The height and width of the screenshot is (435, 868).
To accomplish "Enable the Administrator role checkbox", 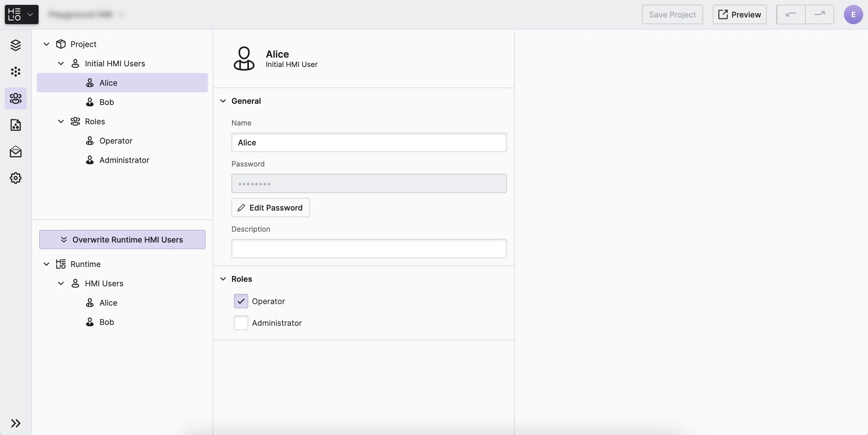I will 241,323.
